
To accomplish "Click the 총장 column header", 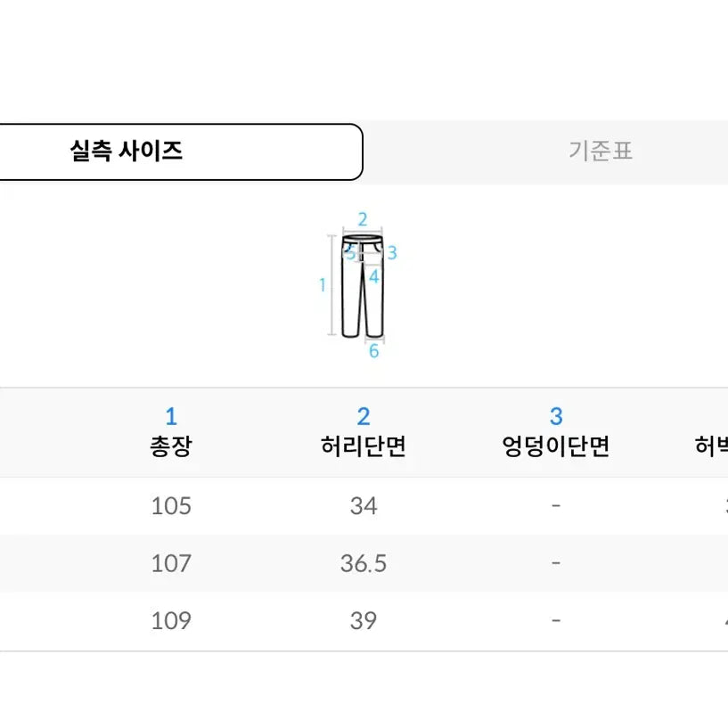I will click(x=171, y=446).
